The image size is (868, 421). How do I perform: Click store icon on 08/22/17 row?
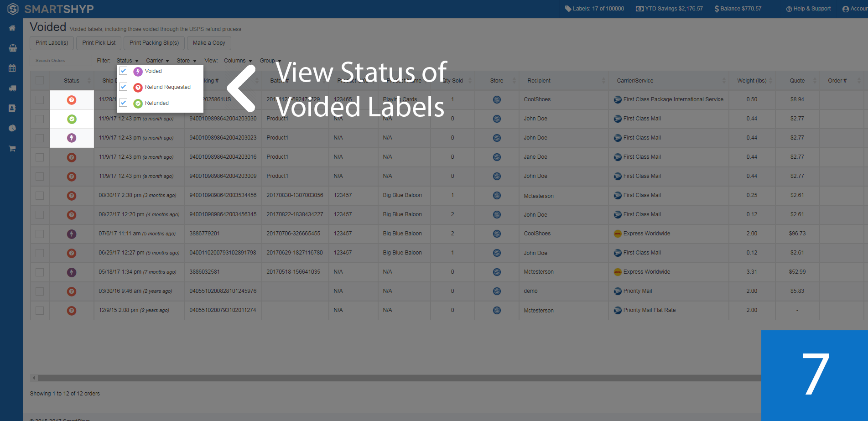click(x=497, y=215)
